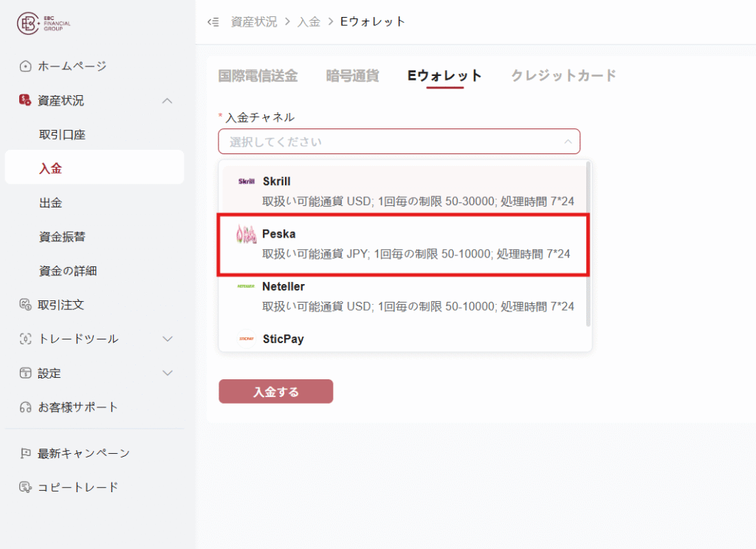Go to 出金 in the sidebar
This screenshot has height=549, width=756.
(x=51, y=202)
